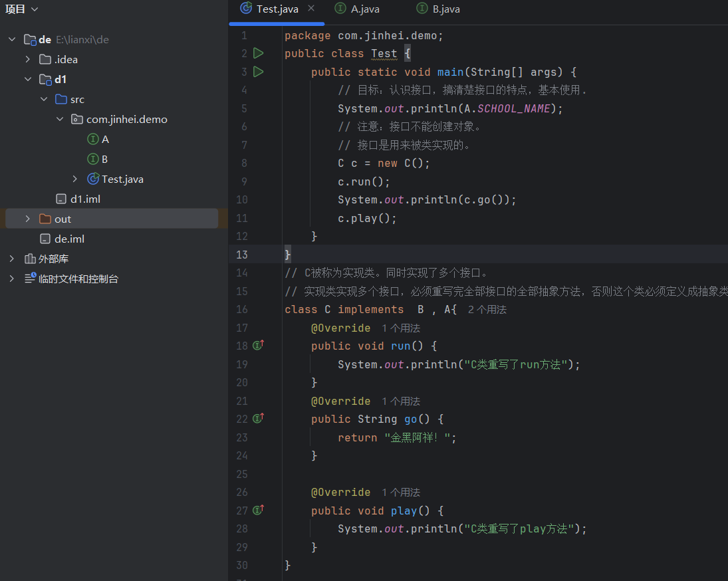728x581 pixels.
Task: Run main method from line 3 gutter
Action: pyautogui.click(x=258, y=72)
